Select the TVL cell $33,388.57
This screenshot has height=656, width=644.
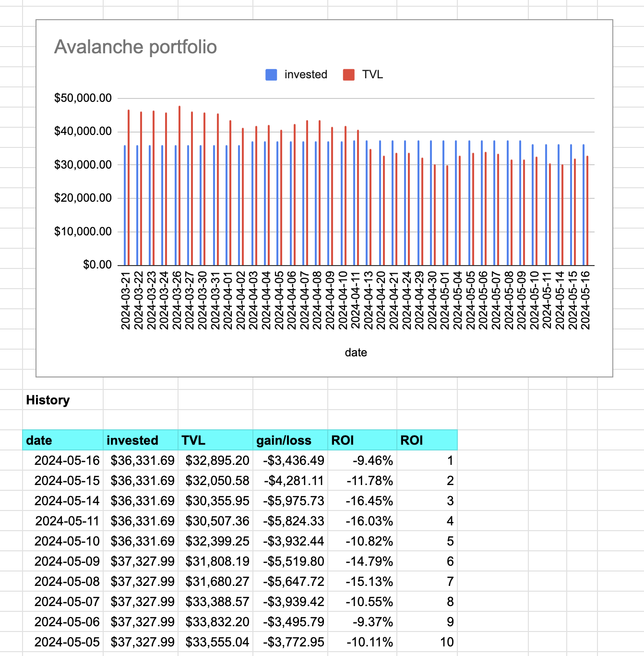[x=215, y=602]
